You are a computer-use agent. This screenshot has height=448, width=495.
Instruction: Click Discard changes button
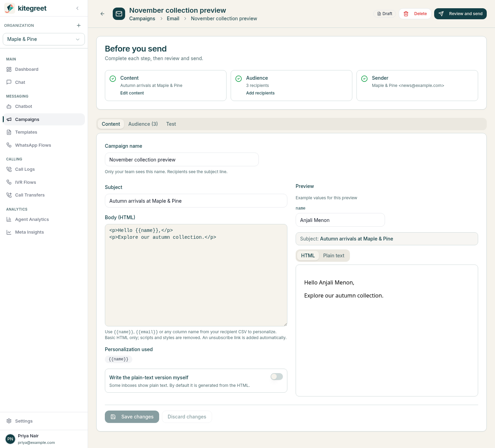(187, 417)
